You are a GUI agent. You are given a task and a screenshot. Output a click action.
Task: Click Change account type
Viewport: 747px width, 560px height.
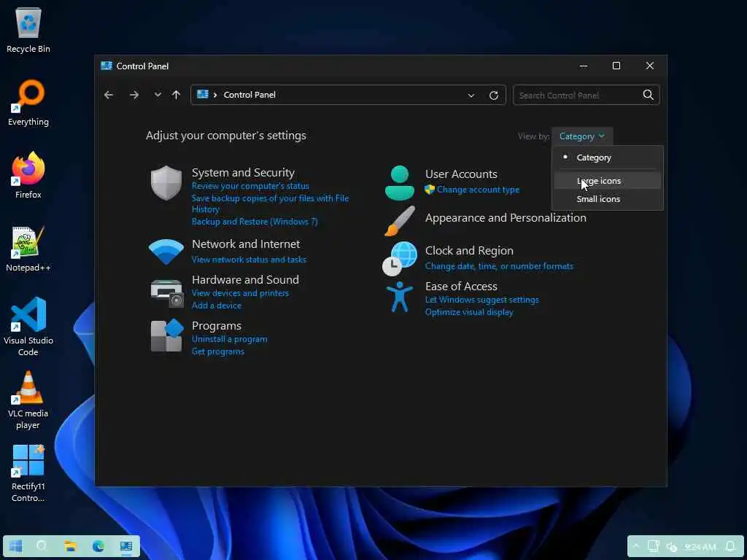pos(478,190)
